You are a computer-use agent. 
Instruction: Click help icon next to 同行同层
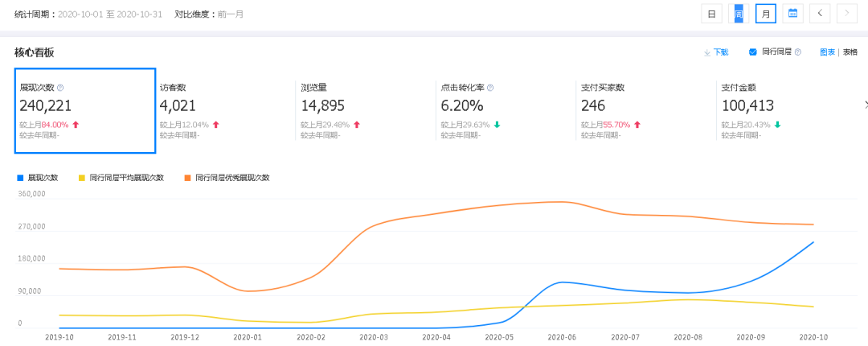point(798,52)
